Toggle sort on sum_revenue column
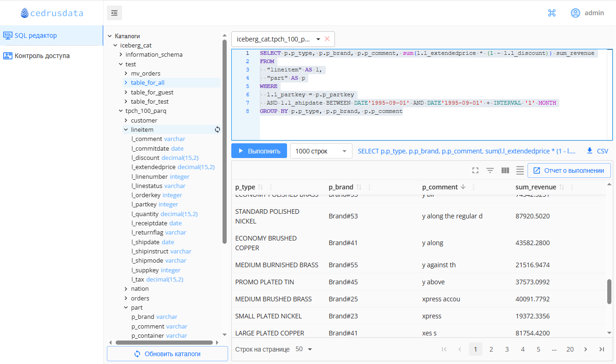This screenshot has height=364, width=616. click(561, 187)
